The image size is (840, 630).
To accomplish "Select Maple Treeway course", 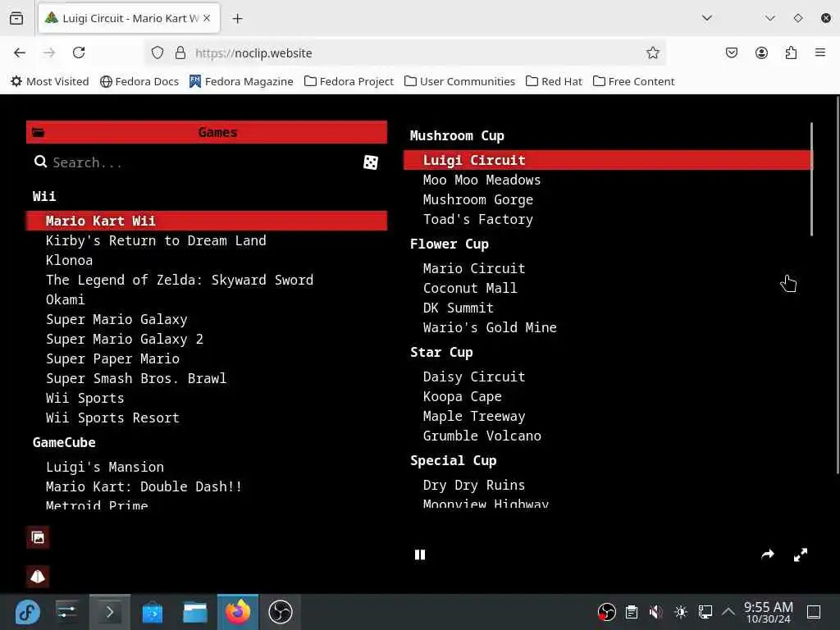I will pyautogui.click(x=608, y=417).
